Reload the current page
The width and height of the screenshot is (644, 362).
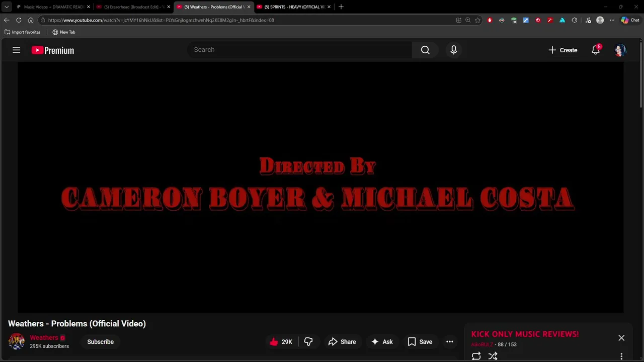click(x=19, y=20)
